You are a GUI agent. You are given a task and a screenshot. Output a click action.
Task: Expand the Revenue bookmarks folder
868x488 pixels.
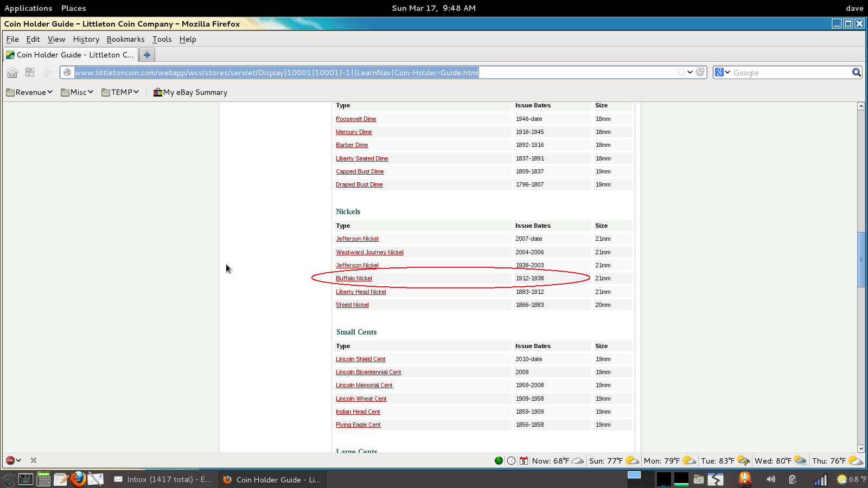[x=29, y=92]
